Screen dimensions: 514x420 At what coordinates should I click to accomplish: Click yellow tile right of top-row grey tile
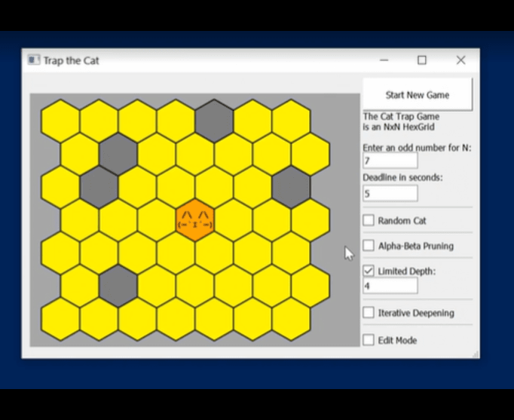[x=252, y=121]
